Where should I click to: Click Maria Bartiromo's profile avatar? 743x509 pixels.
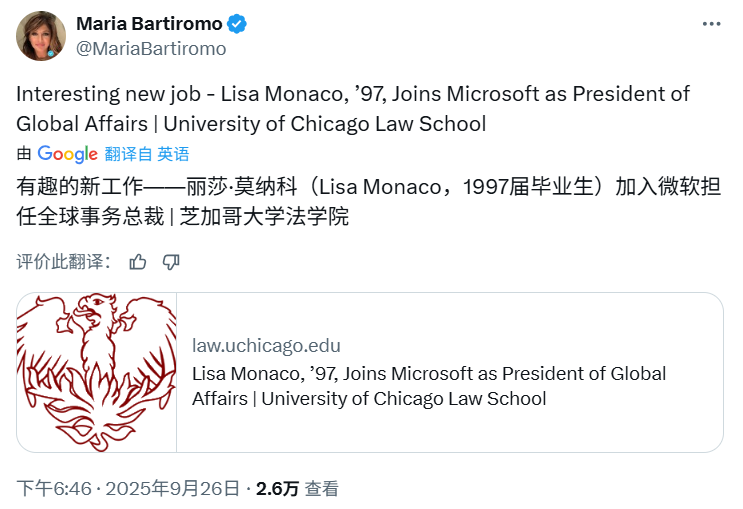41,37
